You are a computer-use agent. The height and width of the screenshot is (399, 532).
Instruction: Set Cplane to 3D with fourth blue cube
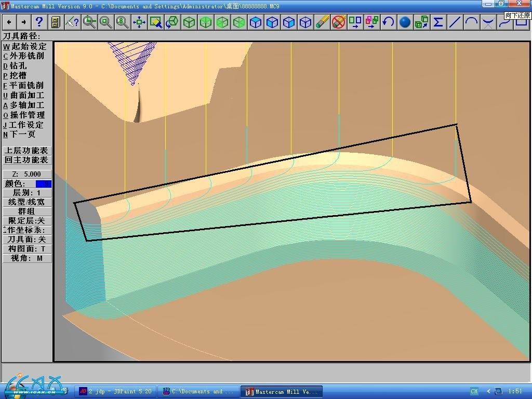click(x=305, y=22)
